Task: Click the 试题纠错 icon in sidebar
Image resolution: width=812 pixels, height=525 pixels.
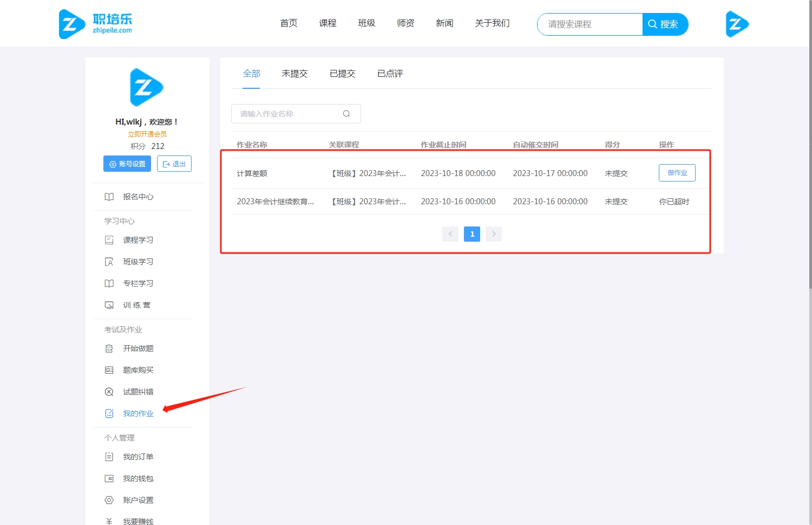Action: click(x=109, y=392)
